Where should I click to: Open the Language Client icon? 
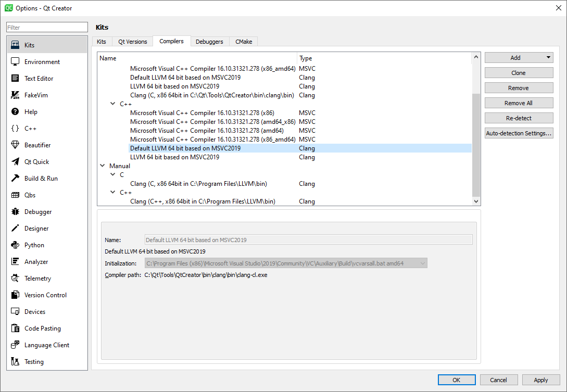15,345
